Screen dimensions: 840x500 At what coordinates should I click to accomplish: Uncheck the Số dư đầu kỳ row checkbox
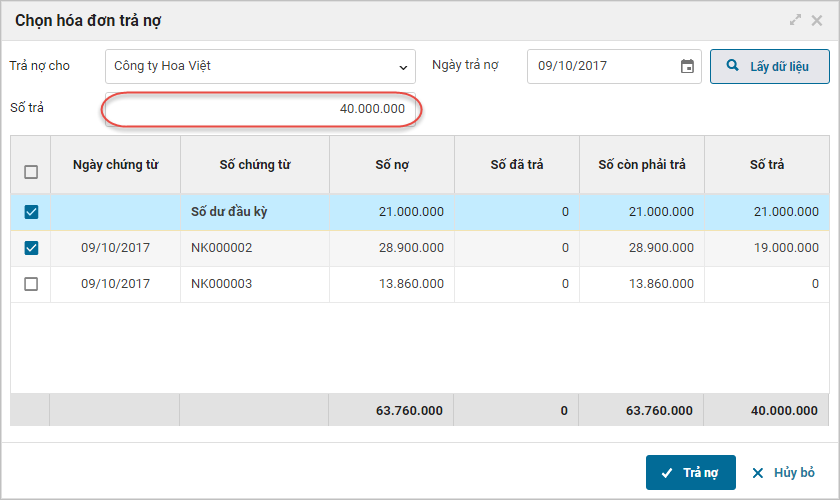tap(31, 212)
